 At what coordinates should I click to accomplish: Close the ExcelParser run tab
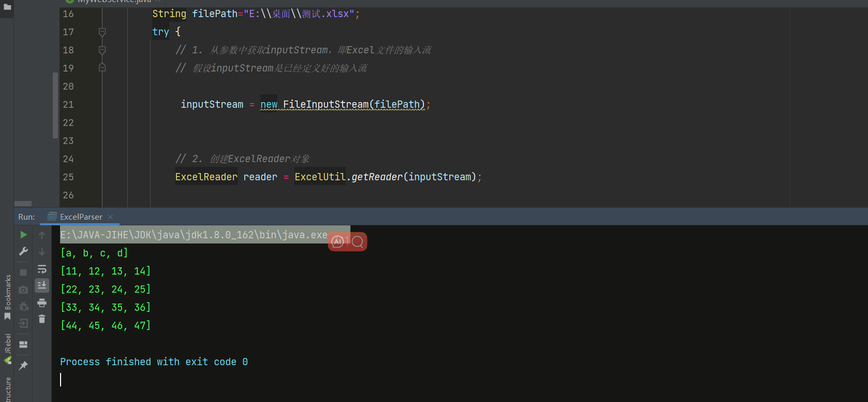tap(110, 217)
